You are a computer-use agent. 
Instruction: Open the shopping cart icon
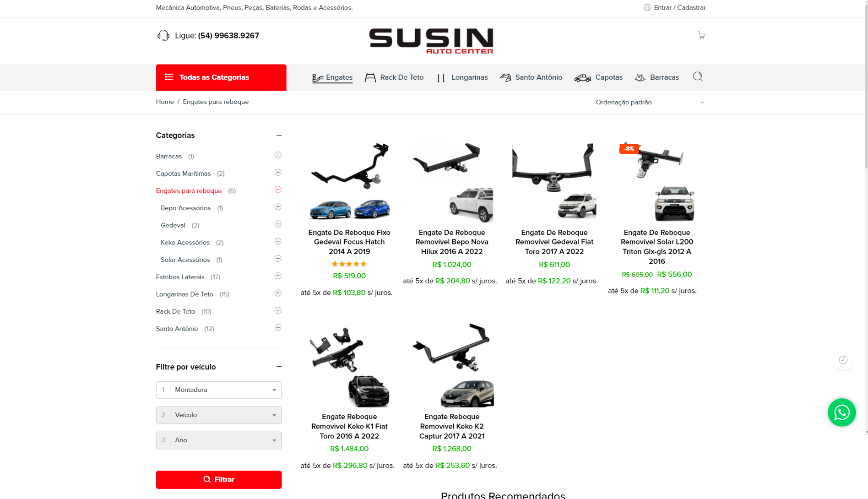point(701,35)
